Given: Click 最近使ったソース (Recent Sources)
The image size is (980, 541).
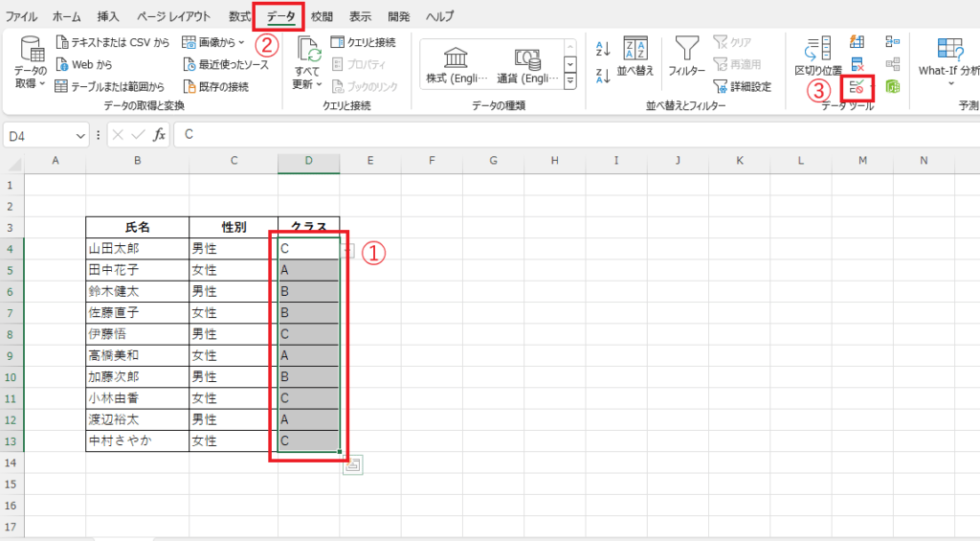Looking at the screenshot, I should (226, 64).
